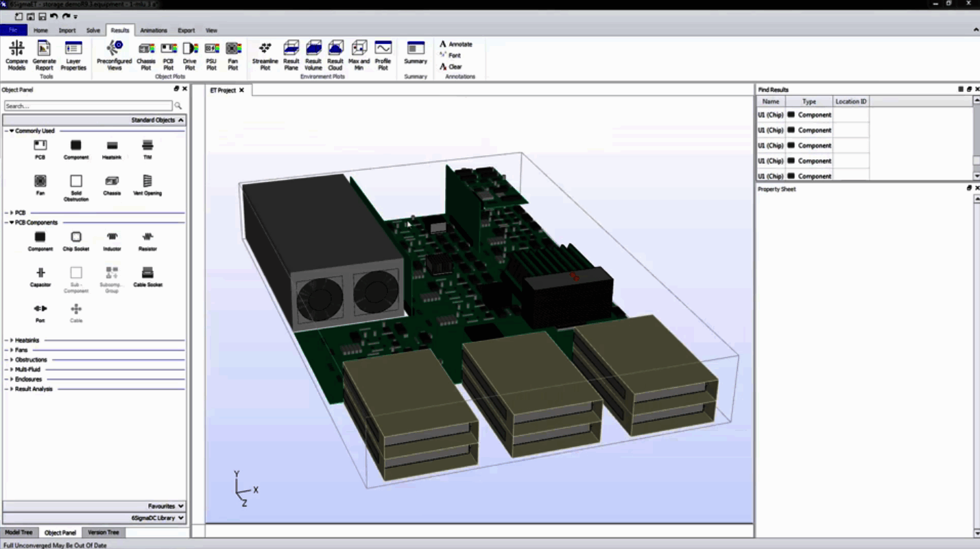
Task: Insert a Result Plane
Action: click(291, 55)
